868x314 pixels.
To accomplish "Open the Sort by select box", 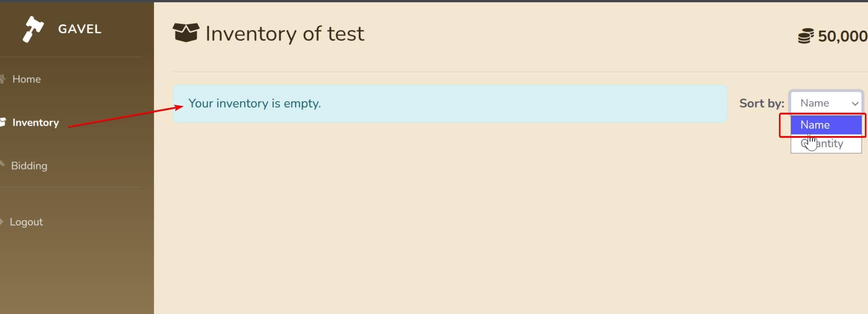I will (821, 103).
